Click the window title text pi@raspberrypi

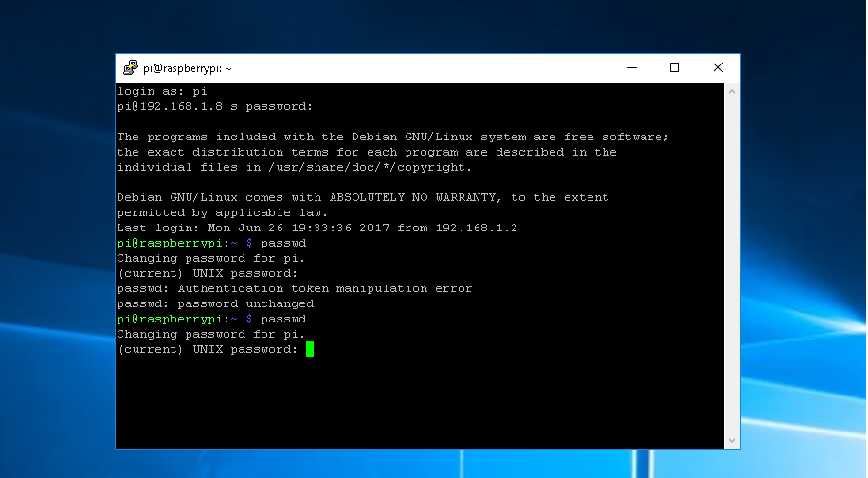click(188, 68)
